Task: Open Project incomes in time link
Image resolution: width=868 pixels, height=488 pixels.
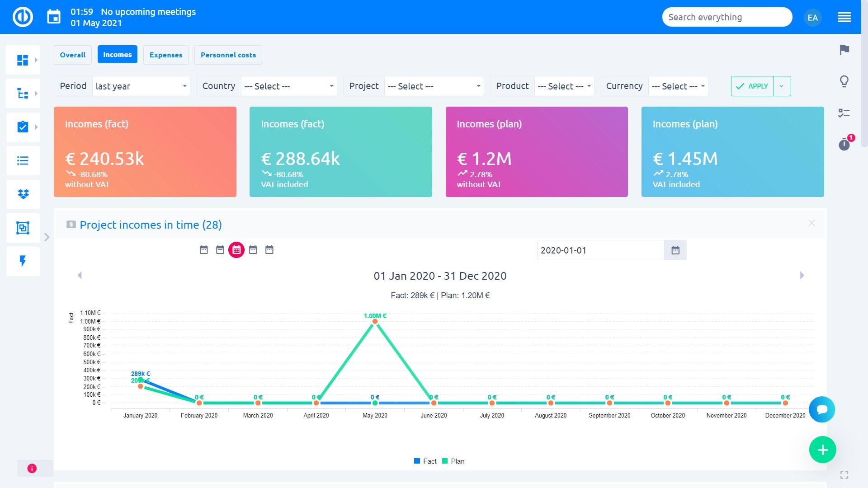Action: point(150,225)
